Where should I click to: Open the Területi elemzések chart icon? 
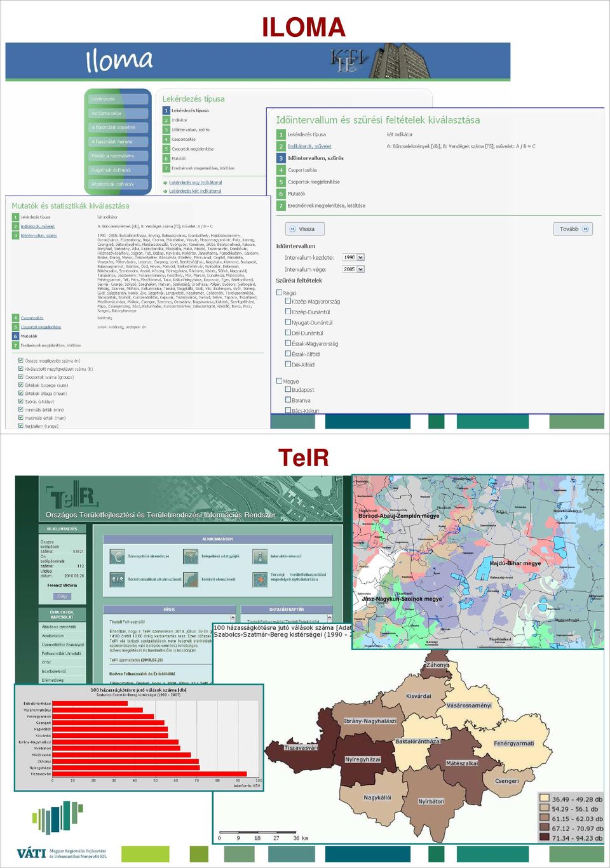coord(190,579)
